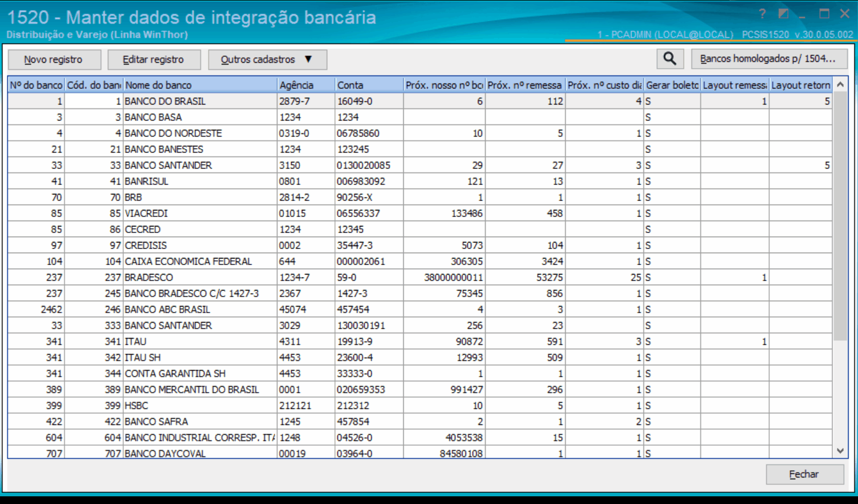Select BANCO SANTANDER with code 333
Image resolution: width=858 pixels, height=504 pixels.
click(x=420, y=325)
